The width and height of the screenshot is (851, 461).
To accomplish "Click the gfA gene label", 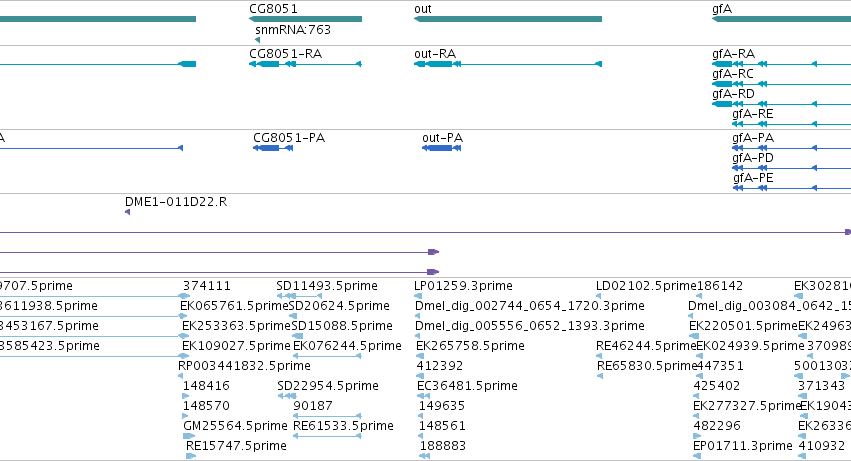I will point(722,9).
